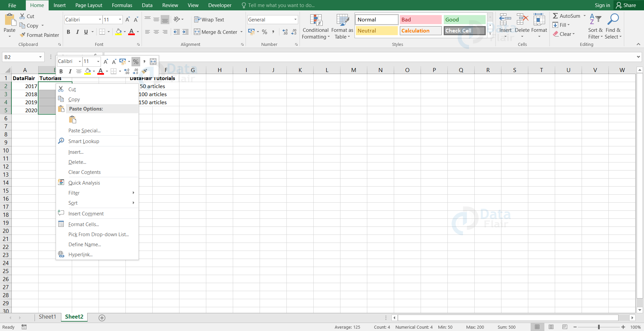Open the ribbon font name dropdown

click(x=100, y=19)
